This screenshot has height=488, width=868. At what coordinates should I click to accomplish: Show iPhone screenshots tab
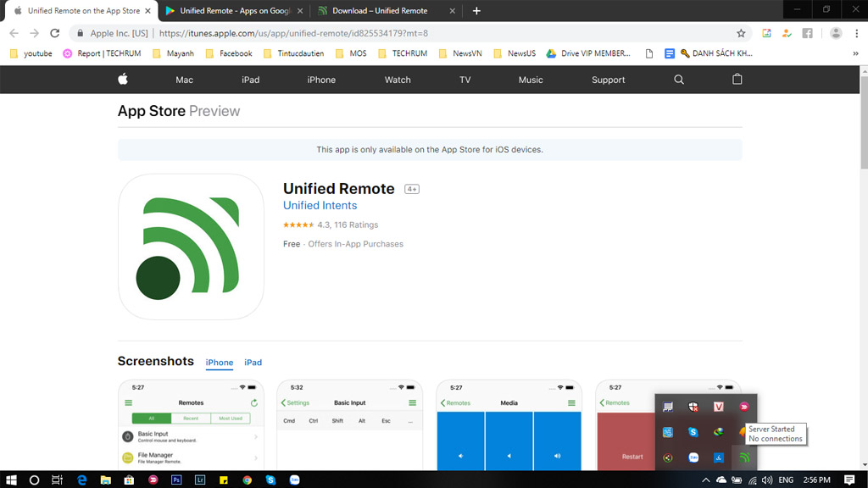tap(220, 363)
